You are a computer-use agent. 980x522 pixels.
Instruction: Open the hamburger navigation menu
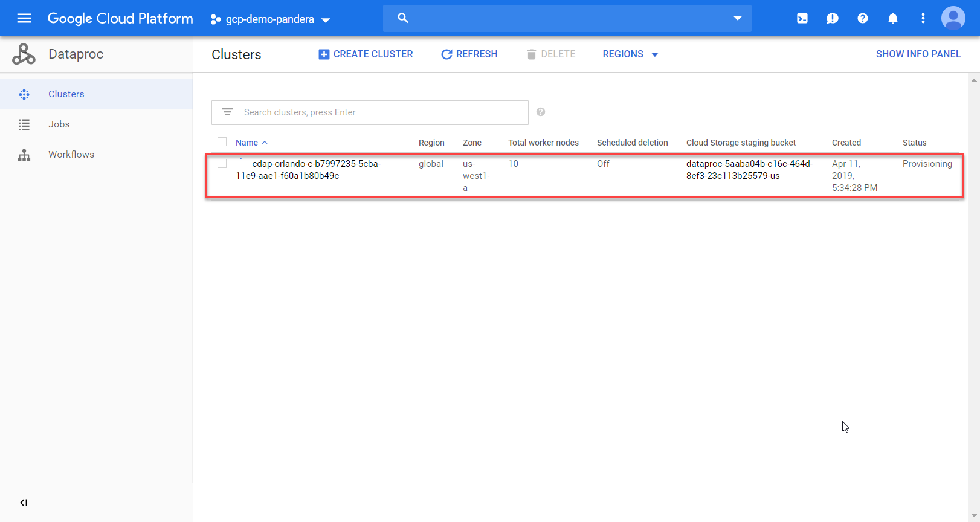24,18
